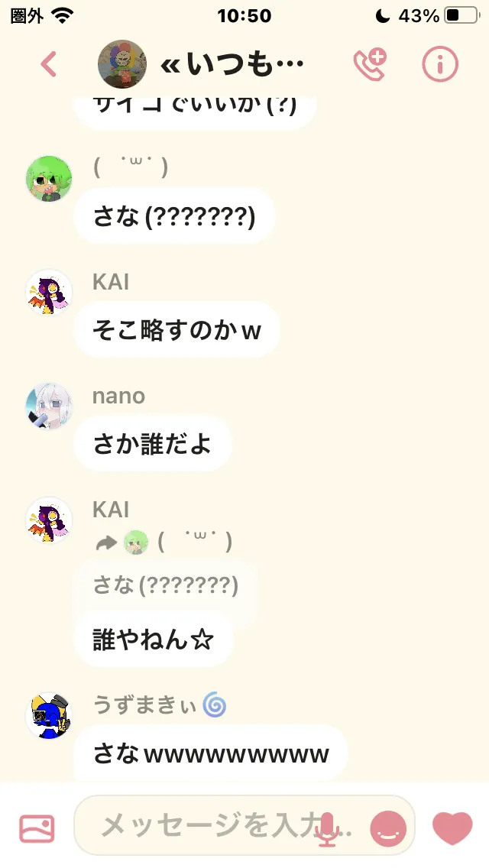The image size is (489, 868).
Task: Open the group chat avatar in header
Action: click(122, 64)
